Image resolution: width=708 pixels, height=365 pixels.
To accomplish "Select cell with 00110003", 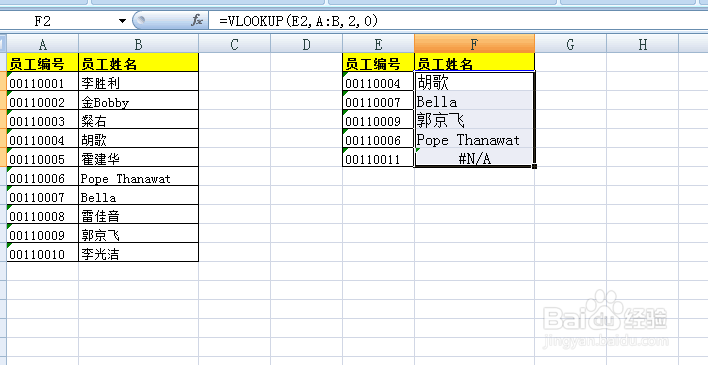I will pos(42,119).
